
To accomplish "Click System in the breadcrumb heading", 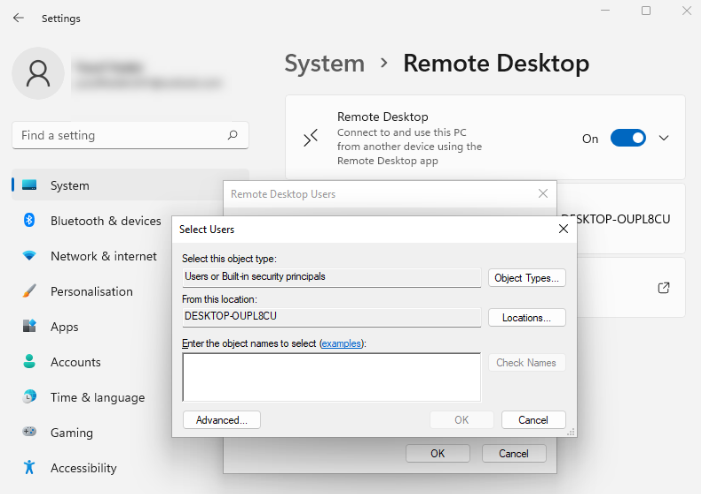I will pyautogui.click(x=325, y=63).
